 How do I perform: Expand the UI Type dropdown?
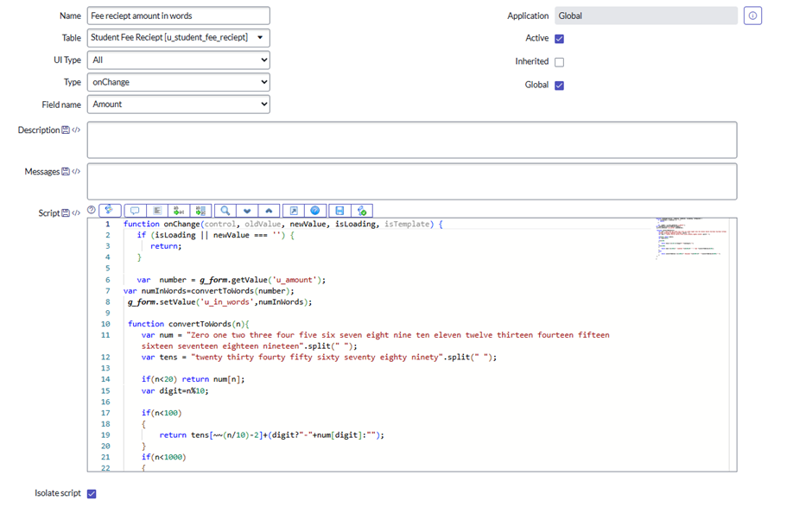[178, 60]
